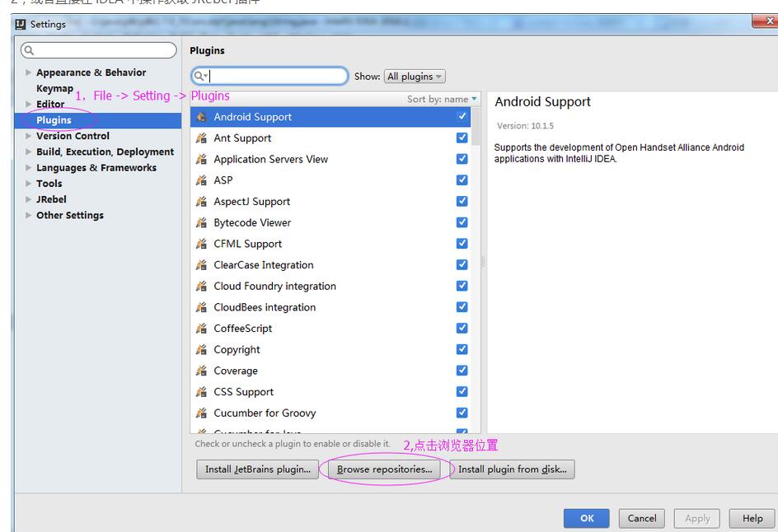Toggle the Application Servers View checkbox

pos(462,159)
